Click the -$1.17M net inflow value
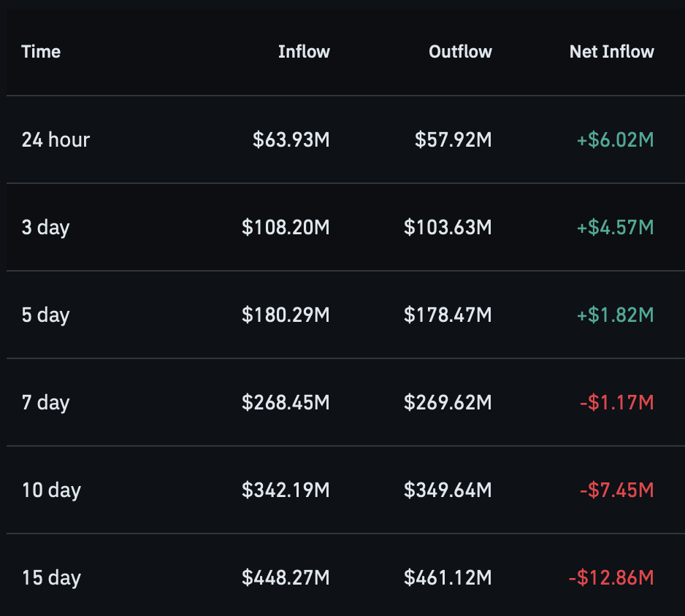The height and width of the screenshot is (616, 685). (x=617, y=403)
